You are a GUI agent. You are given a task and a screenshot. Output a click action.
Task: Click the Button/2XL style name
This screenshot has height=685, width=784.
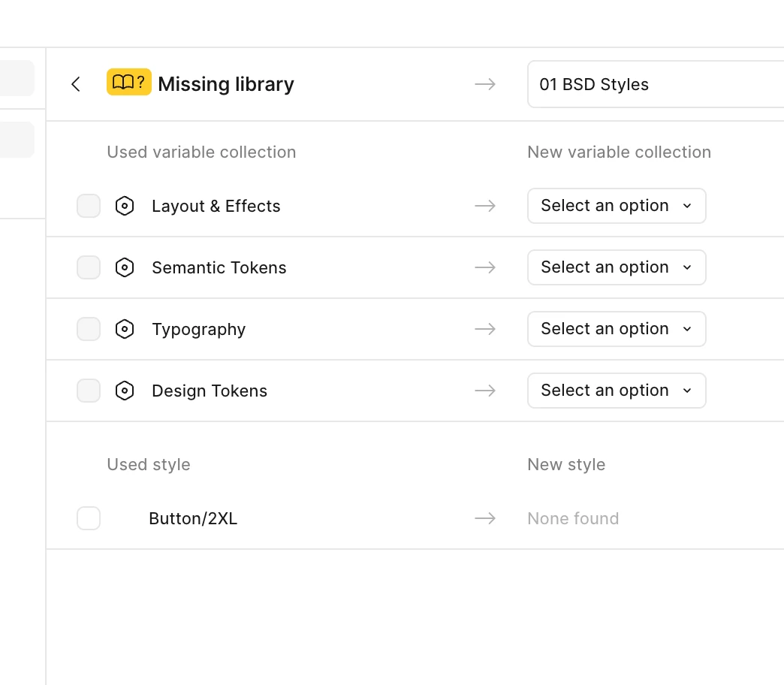tap(193, 518)
